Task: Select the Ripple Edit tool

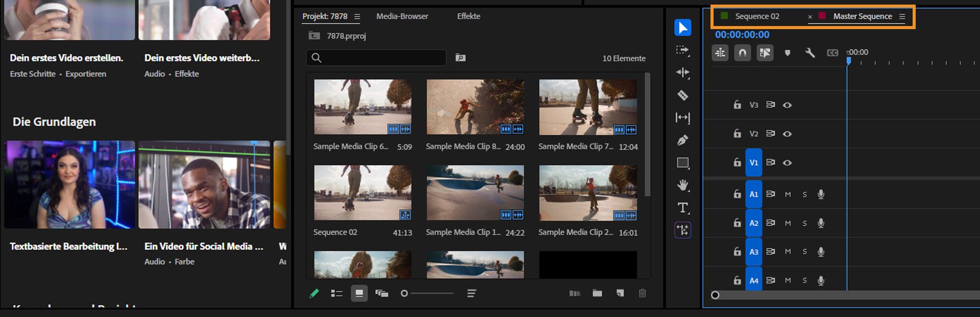Action: [x=682, y=72]
